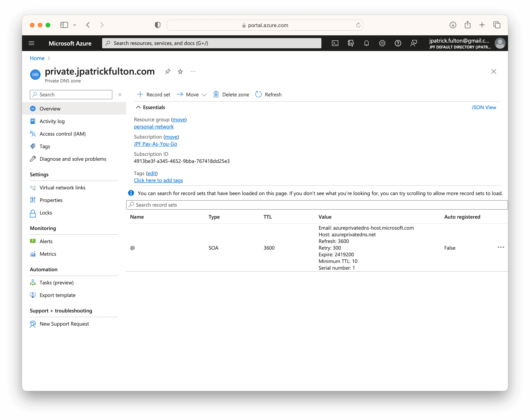Open a new Safari tab
The height and width of the screenshot is (420, 530).
click(x=482, y=25)
